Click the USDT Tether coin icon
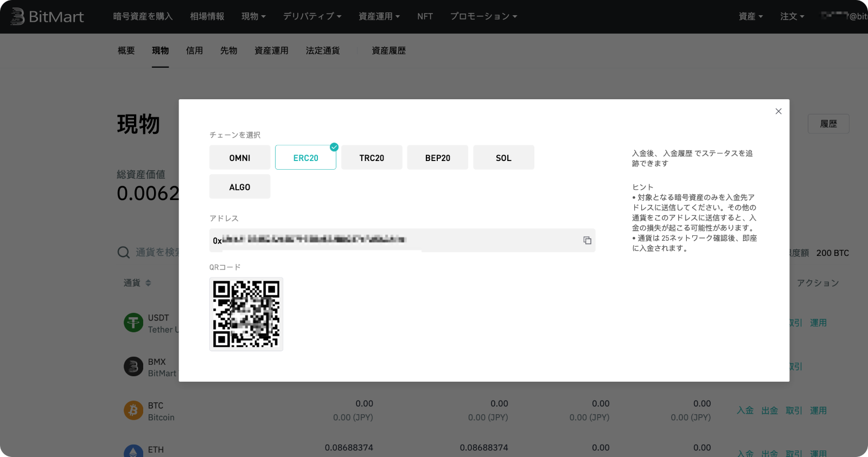Image resolution: width=868 pixels, height=457 pixels. click(133, 323)
